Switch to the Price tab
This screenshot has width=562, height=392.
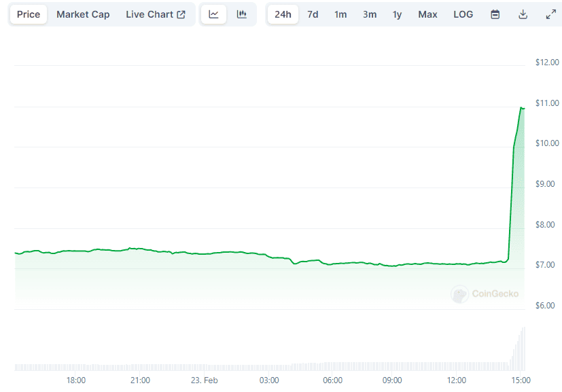point(29,14)
